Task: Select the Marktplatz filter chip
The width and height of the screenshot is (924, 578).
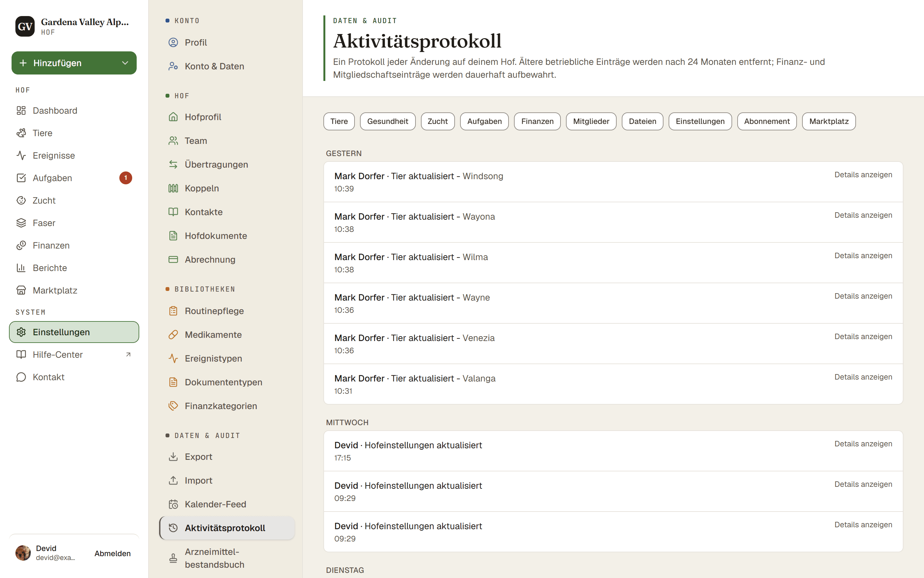Action: pyautogui.click(x=829, y=121)
